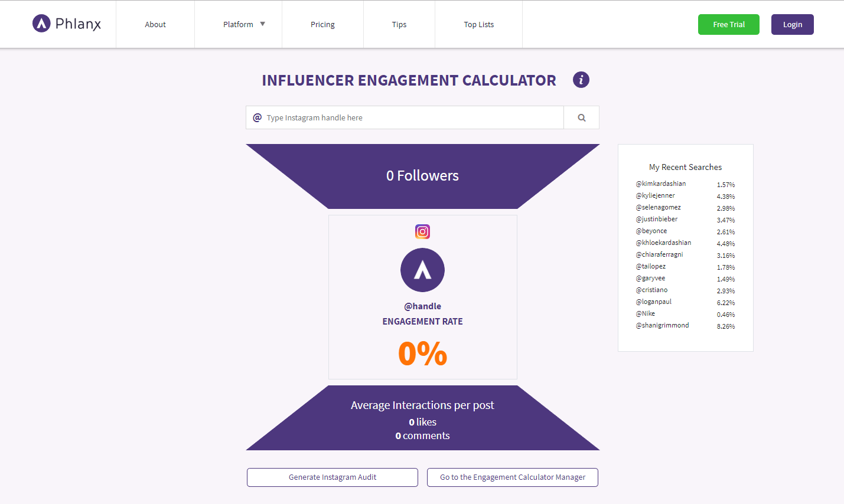Open the About menu item

point(155,24)
